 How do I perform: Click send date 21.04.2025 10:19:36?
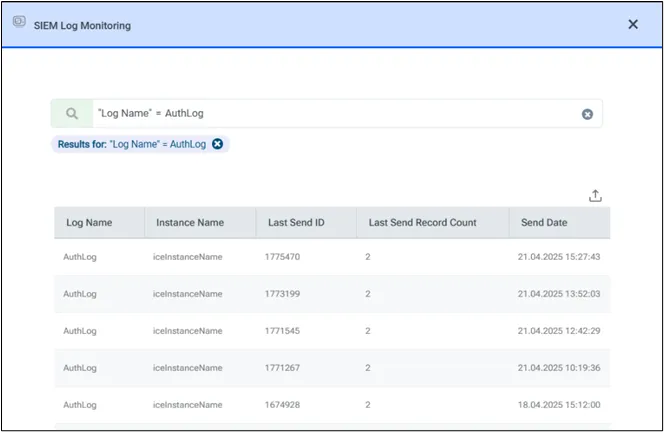click(559, 368)
